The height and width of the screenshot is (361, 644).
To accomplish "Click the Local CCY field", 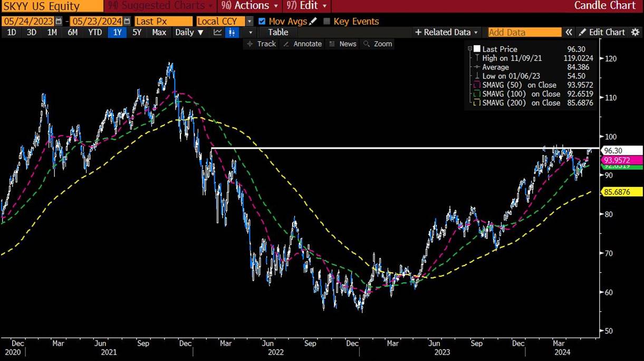I will click(221, 21).
